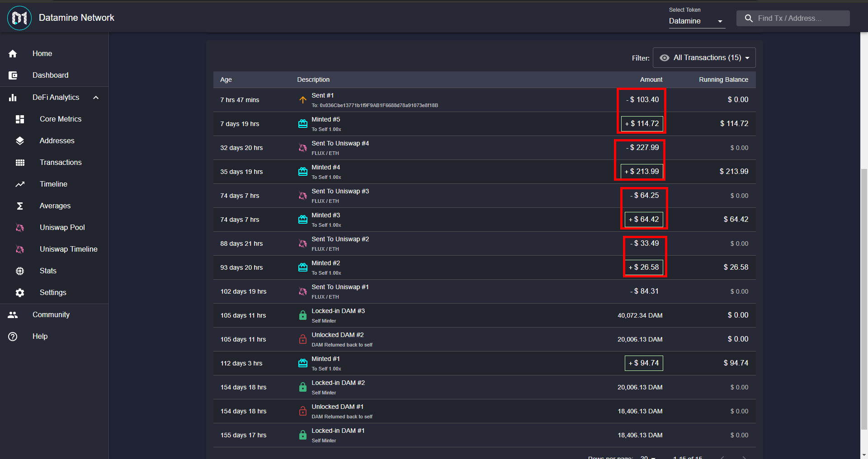Click the green lock icon for Locked-in DAM #3

[303, 315]
